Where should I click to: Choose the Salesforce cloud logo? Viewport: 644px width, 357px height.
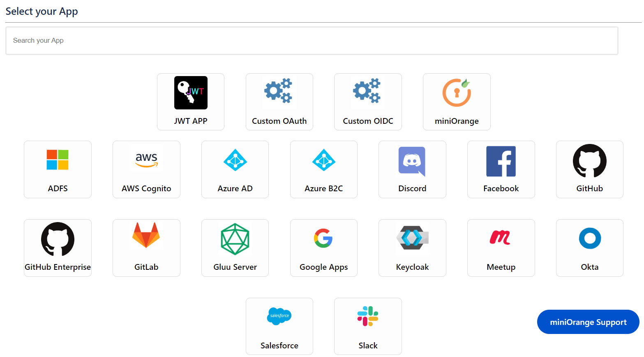coord(279,316)
